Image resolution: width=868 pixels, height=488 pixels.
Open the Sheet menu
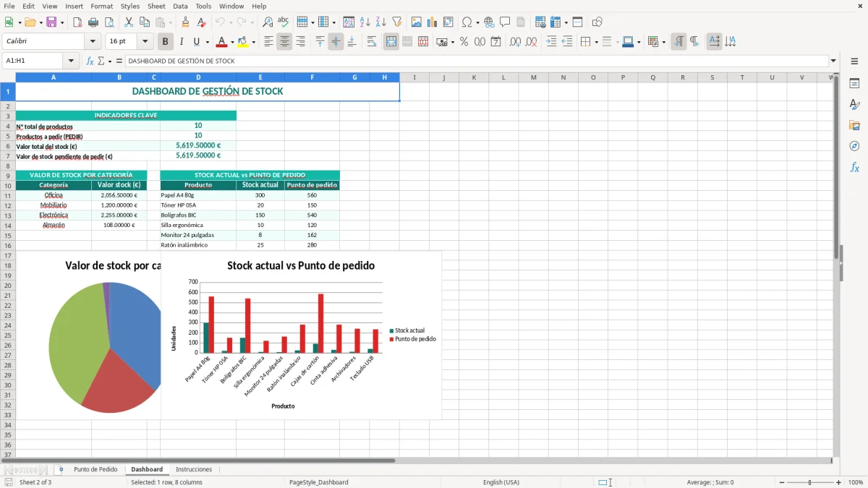click(x=156, y=6)
